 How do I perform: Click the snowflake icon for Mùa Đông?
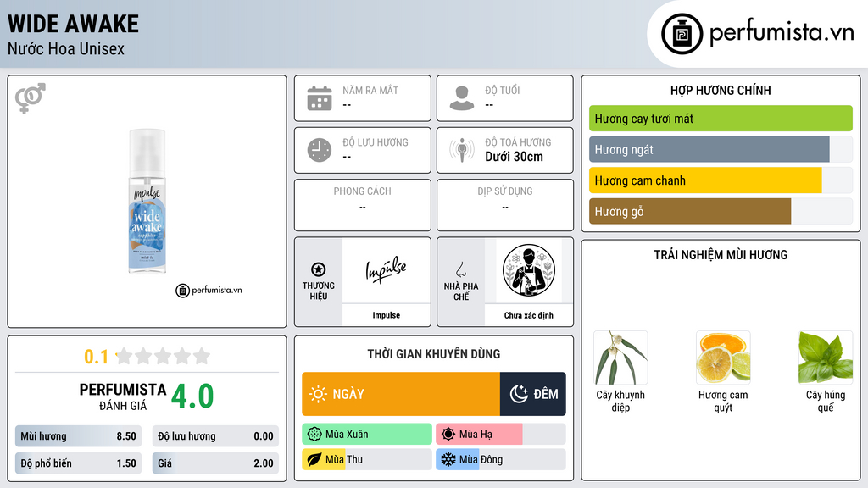click(x=448, y=459)
